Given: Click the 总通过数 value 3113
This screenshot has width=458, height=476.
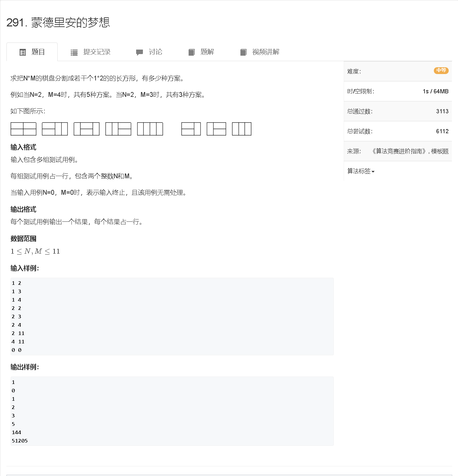Looking at the screenshot, I should click(442, 111).
